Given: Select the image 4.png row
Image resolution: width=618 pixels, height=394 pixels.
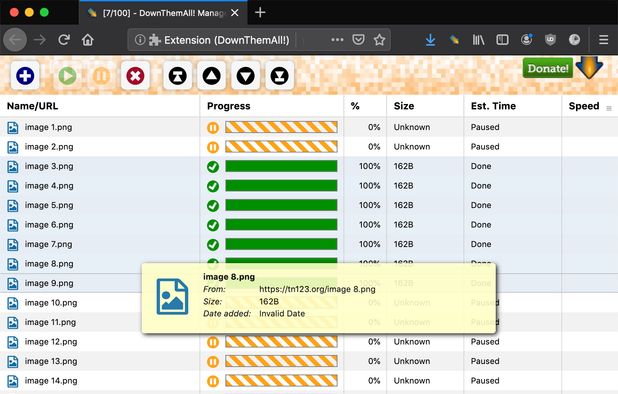Looking at the screenshot, I should 309,186.
